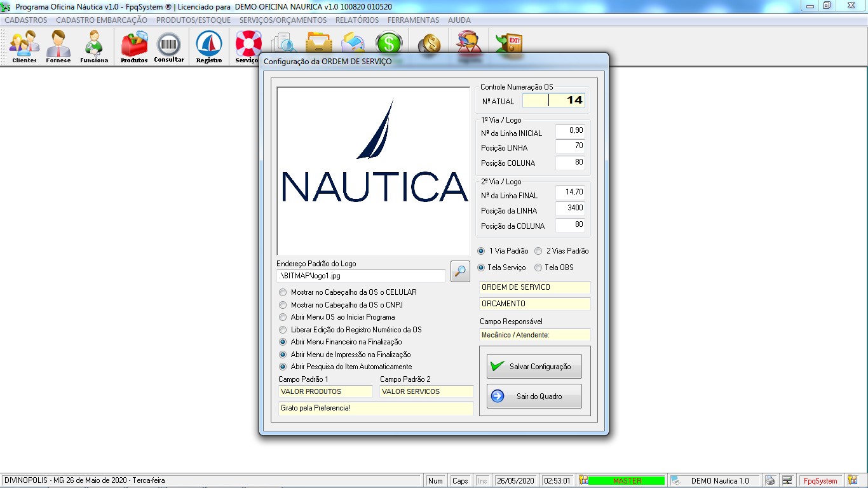868x488 pixels.
Task: Open the Funciona employees icon
Action: point(94,46)
